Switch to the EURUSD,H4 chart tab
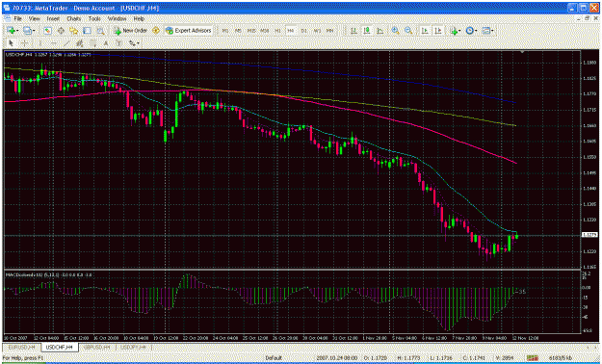This screenshot has height=364, width=602. click(22, 347)
